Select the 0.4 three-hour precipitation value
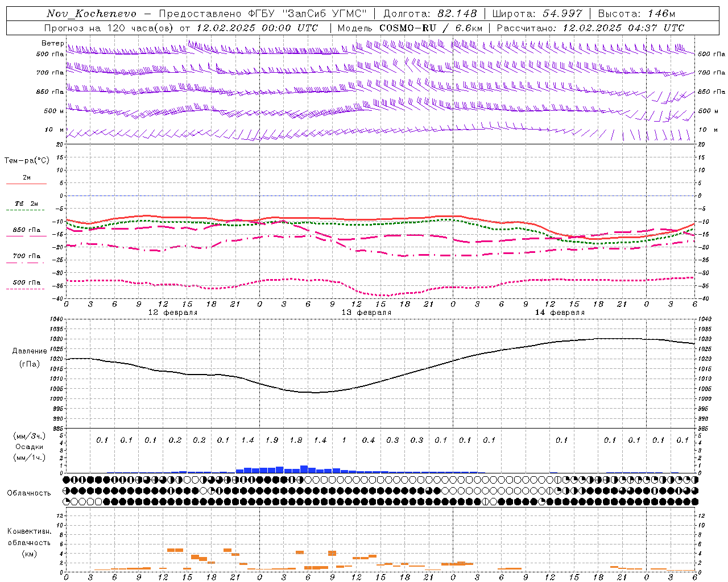Screen dimensions: 728x582 click(369, 440)
